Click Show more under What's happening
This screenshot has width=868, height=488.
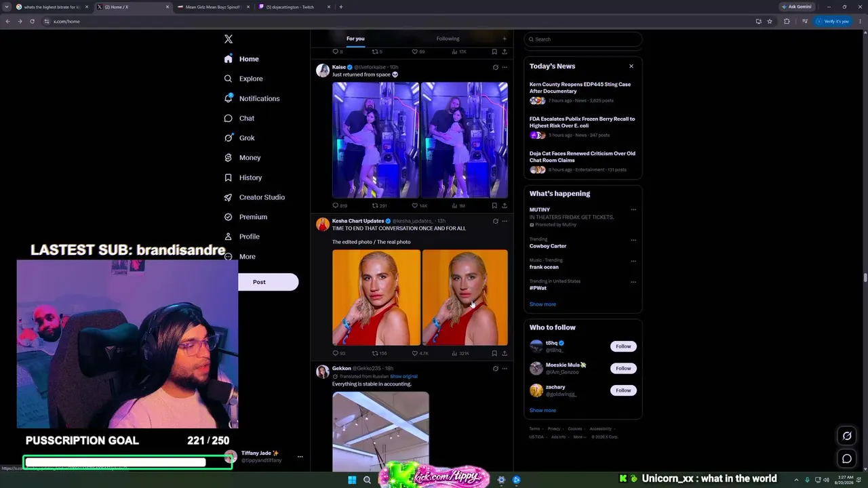pos(542,304)
